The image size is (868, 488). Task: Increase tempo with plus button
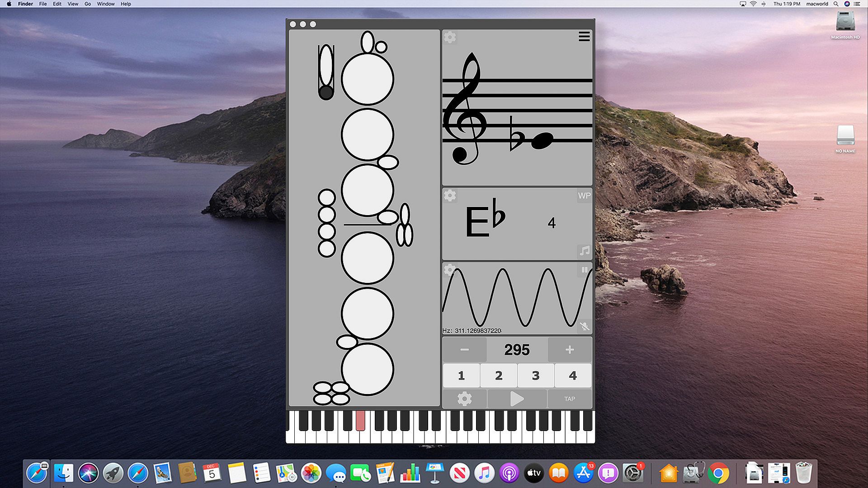570,350
